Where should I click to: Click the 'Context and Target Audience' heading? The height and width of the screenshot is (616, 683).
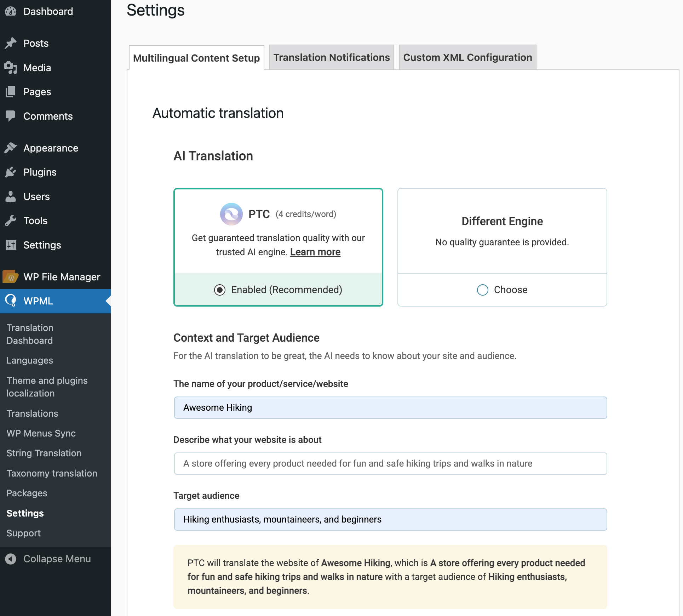246,338
